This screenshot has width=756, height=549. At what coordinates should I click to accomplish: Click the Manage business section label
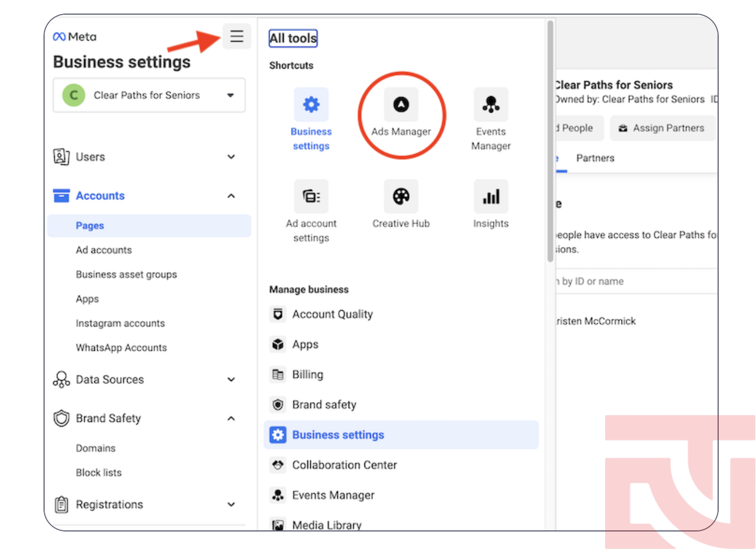click(309, 290)
